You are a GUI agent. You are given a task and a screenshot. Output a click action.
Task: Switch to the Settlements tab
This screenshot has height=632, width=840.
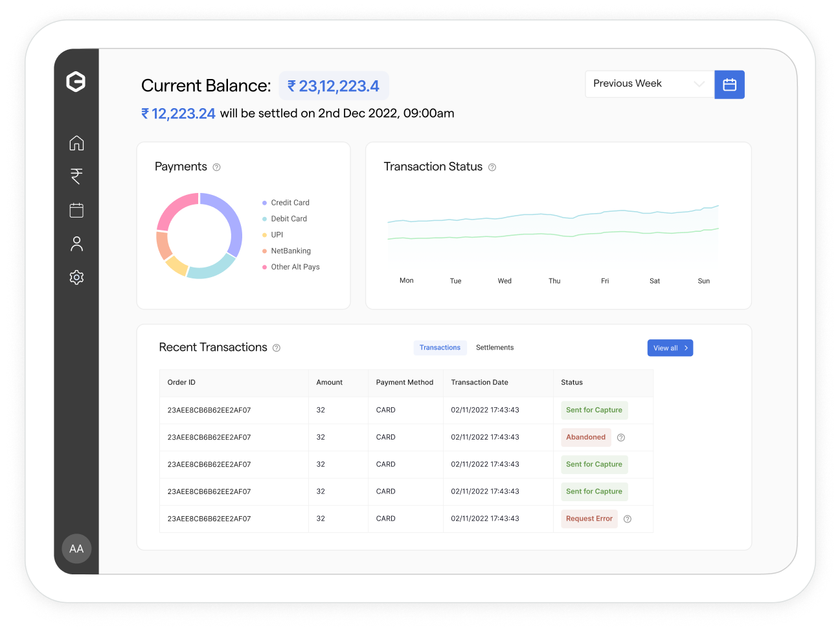(495, 348)
